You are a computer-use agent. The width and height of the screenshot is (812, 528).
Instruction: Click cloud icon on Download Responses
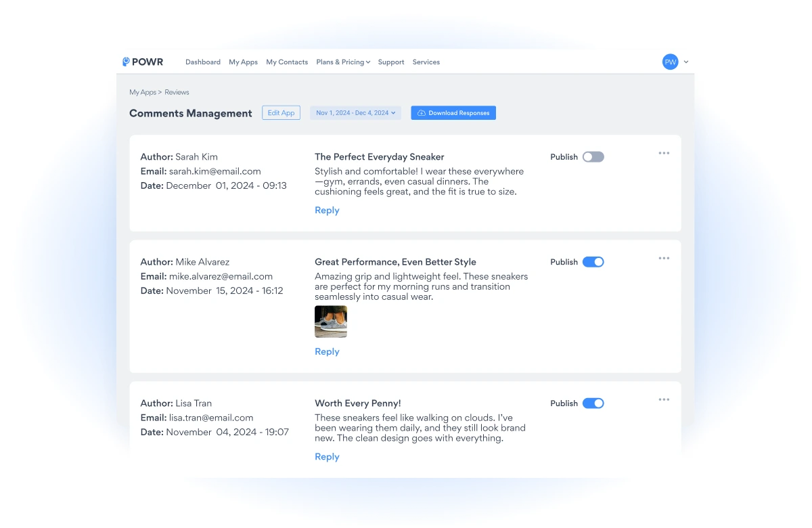(422, 113)
